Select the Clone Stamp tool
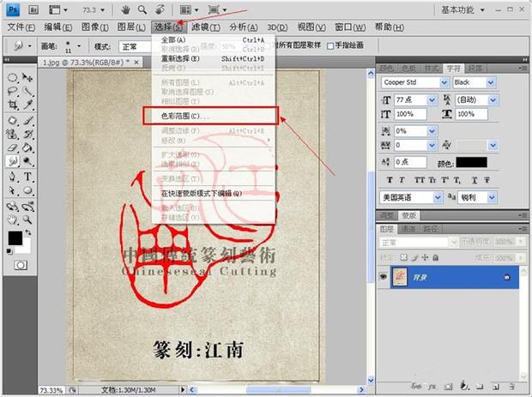 click(x=13, y=135)
